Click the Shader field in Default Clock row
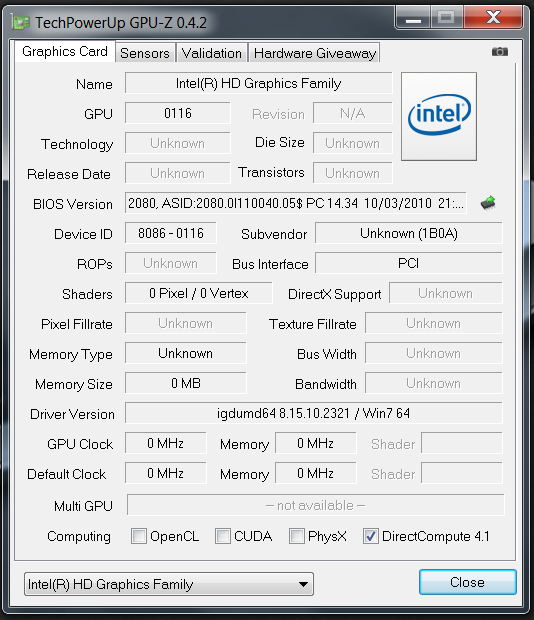Screen dimensions: 534x620 [462, 473]
